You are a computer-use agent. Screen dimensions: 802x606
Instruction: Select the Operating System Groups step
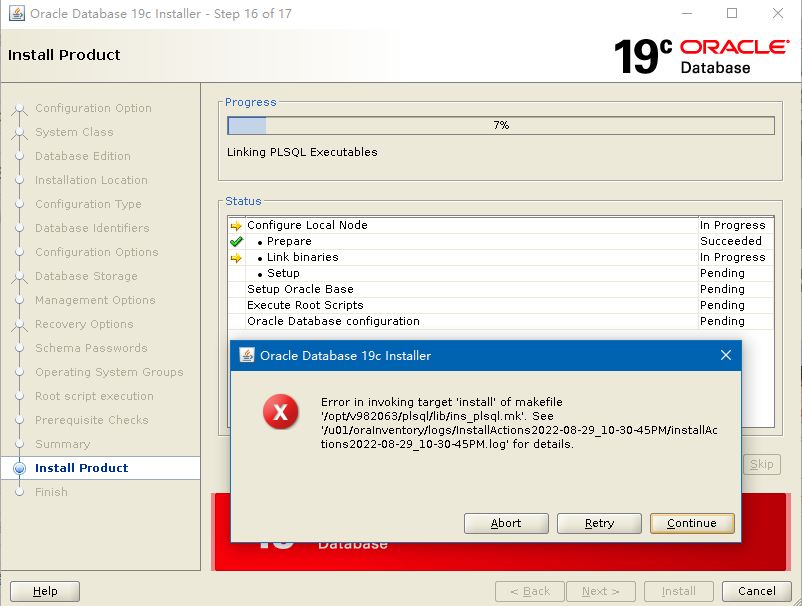tap(109, 372)
